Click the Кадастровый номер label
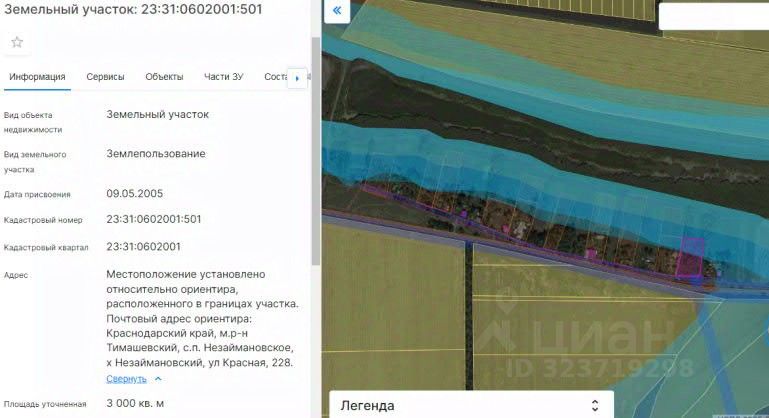The width and height of the screenshot is (769, 418). point(43,220)
